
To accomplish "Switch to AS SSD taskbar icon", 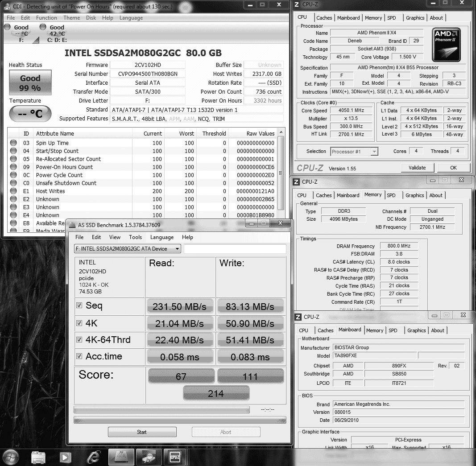I will coord(121,457).
